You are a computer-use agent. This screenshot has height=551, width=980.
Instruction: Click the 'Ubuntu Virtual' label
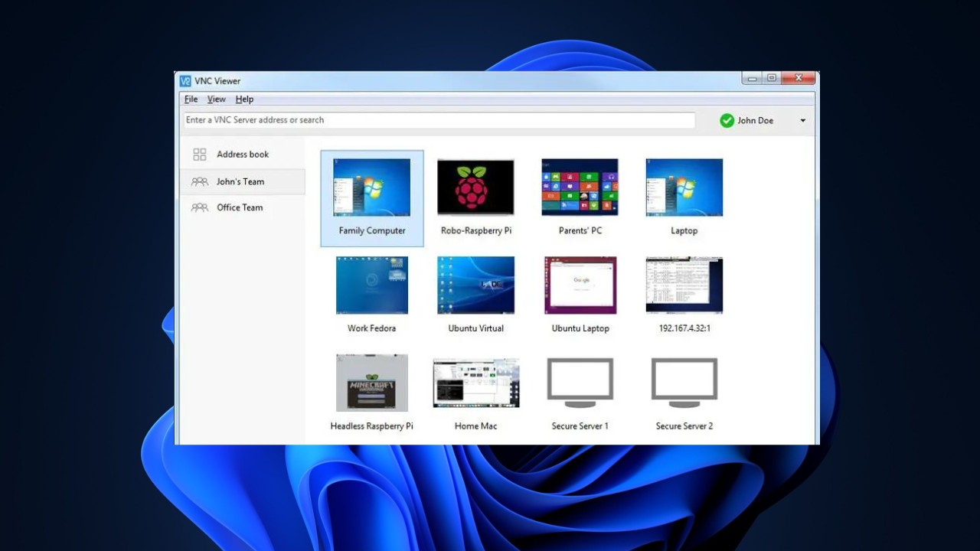point(476,328)
